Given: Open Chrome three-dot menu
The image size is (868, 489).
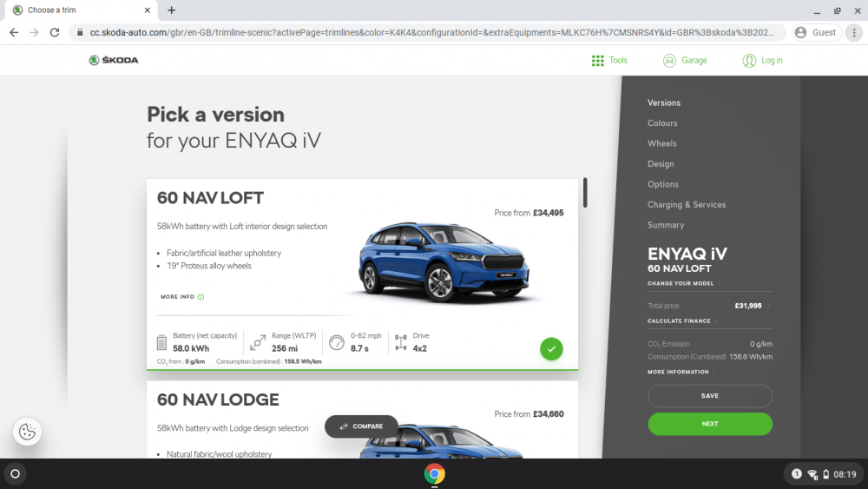Looking at the screenshot, I should (854, 33).
